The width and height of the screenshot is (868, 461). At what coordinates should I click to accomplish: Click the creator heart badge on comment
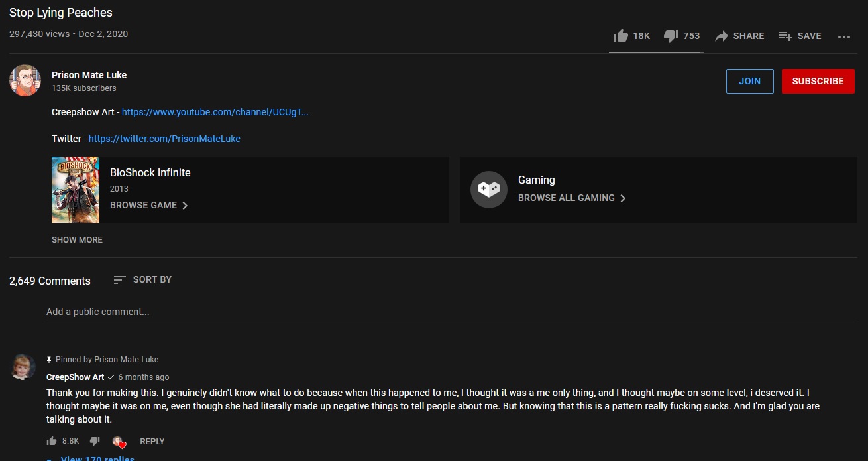tap(119, 442)
